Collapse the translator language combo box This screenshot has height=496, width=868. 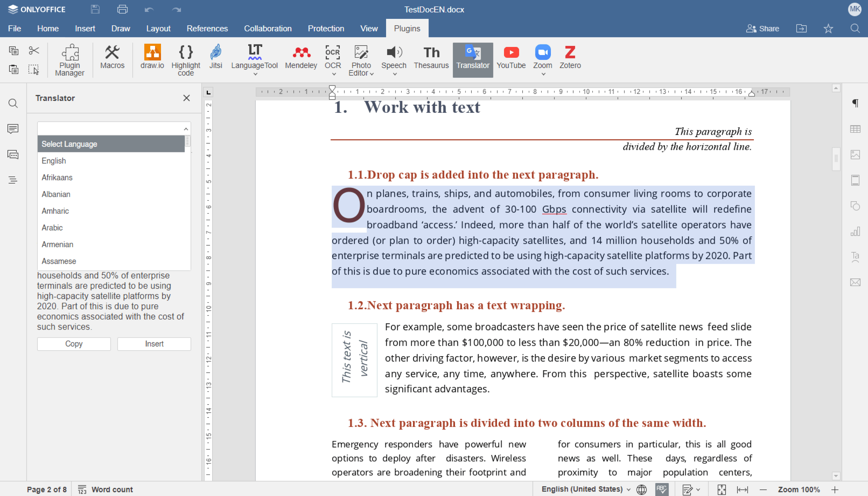point(186,129)
